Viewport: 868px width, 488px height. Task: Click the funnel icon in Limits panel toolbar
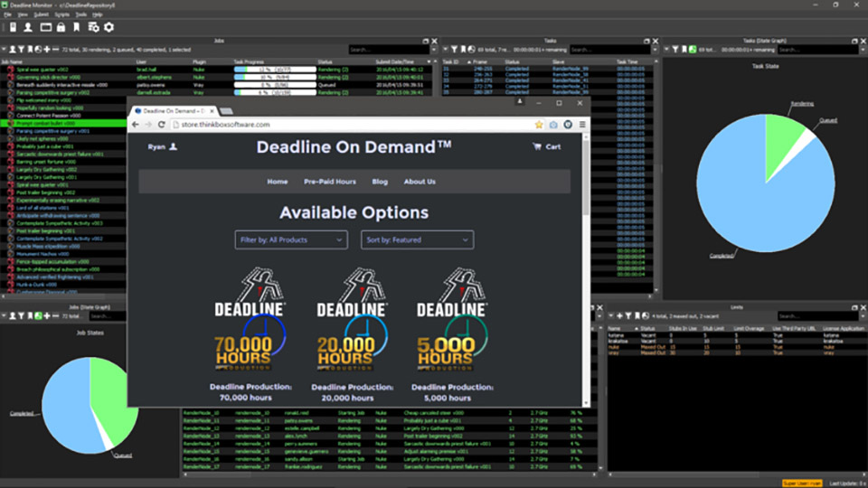pyautogui.click(x=628, y=316)
